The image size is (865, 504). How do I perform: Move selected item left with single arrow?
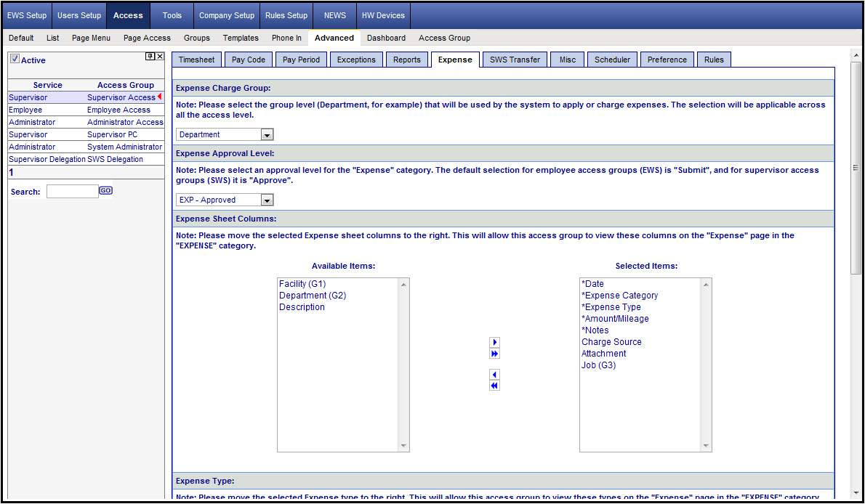tap(495, 375)
